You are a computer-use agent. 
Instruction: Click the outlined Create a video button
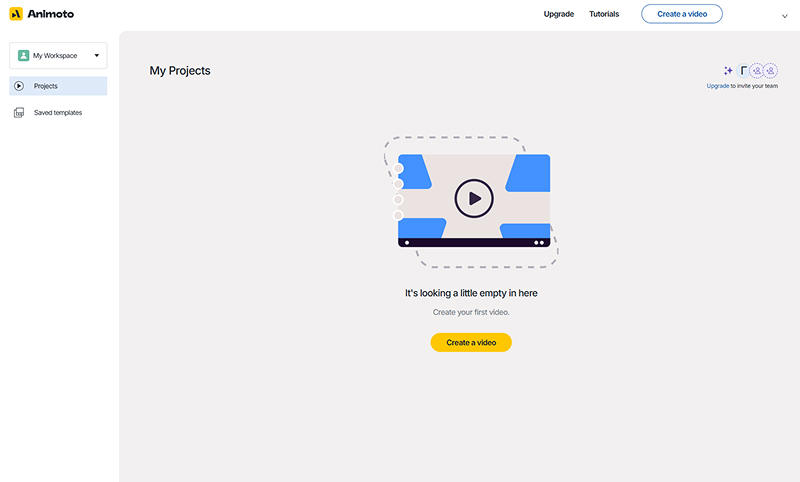(x=682, y=14)
